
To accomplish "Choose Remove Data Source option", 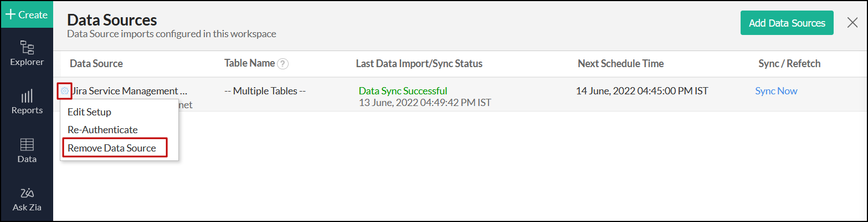I will pyautogui.click(x=112, y=148).
